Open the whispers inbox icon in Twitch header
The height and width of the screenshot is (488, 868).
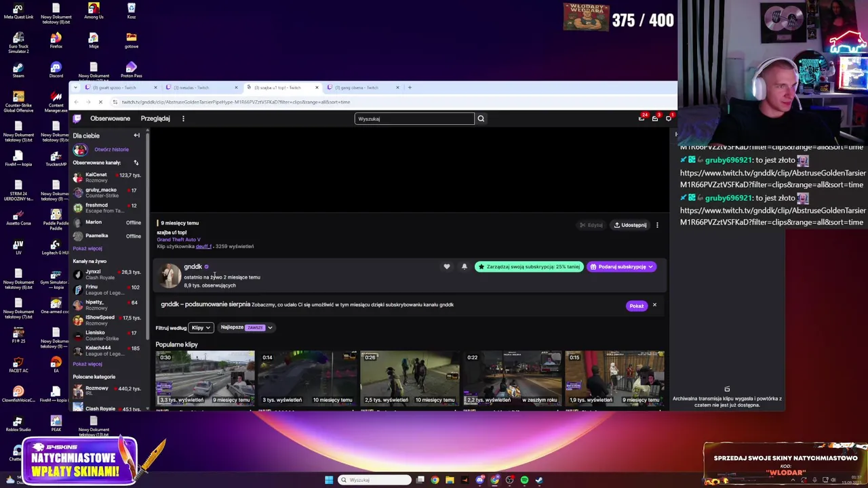tap(655, 119)
